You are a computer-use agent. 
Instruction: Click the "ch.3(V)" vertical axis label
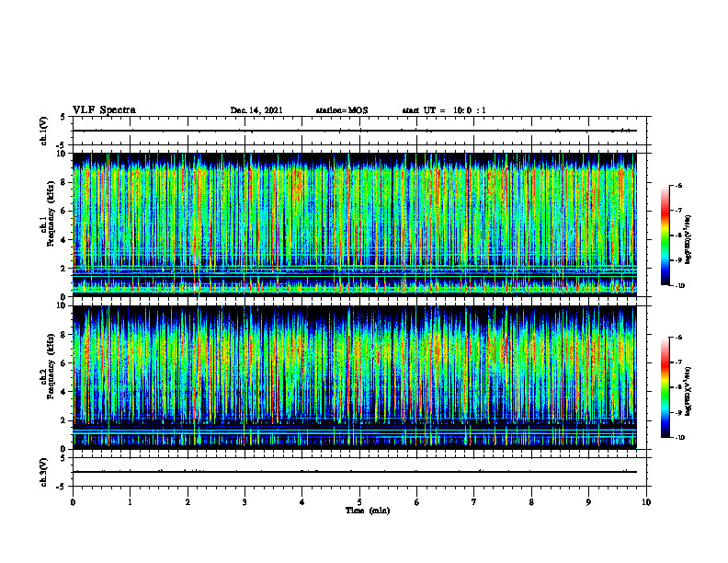[44, 472]
